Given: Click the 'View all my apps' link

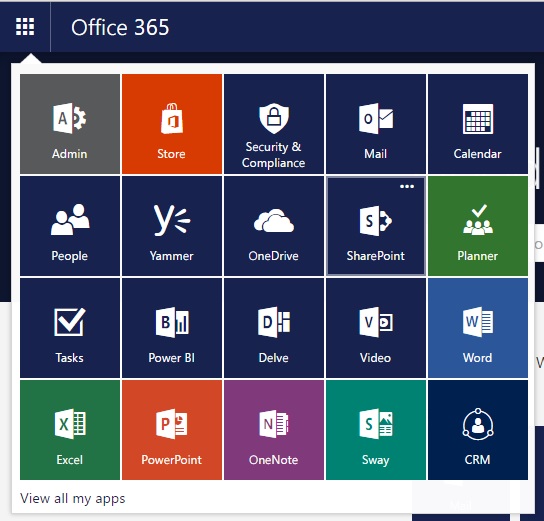Looking at the screenshot, I should [x=73, y=498].
